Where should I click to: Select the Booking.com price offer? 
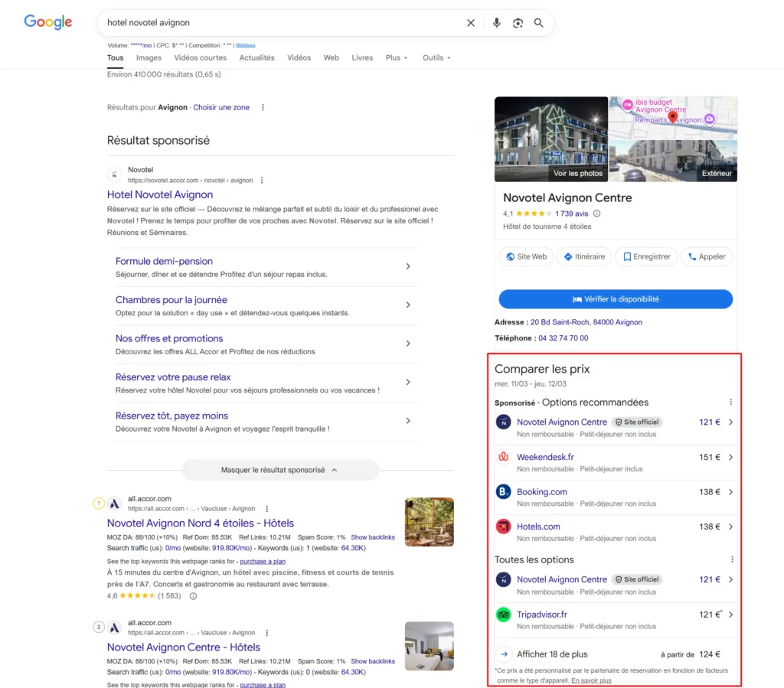pyautogui.click(x=542, y=492)
